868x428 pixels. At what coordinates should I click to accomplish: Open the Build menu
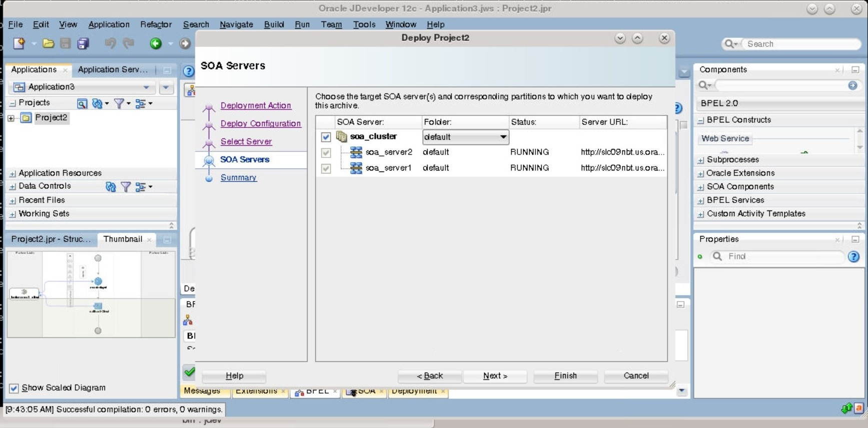(274, 24)
